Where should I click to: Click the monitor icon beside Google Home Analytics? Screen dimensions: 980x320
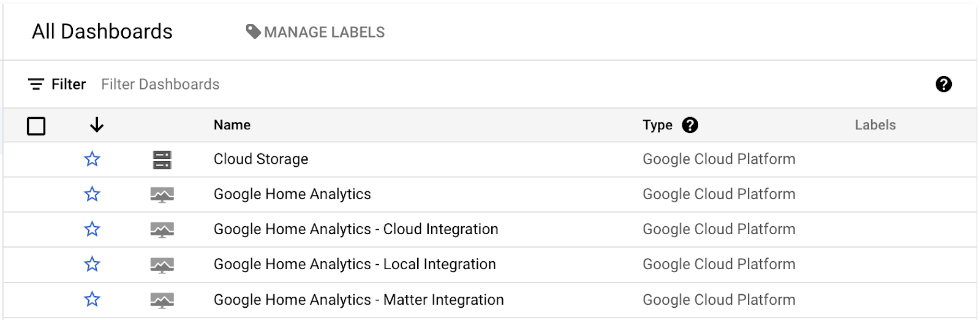[x=162, y=195]
